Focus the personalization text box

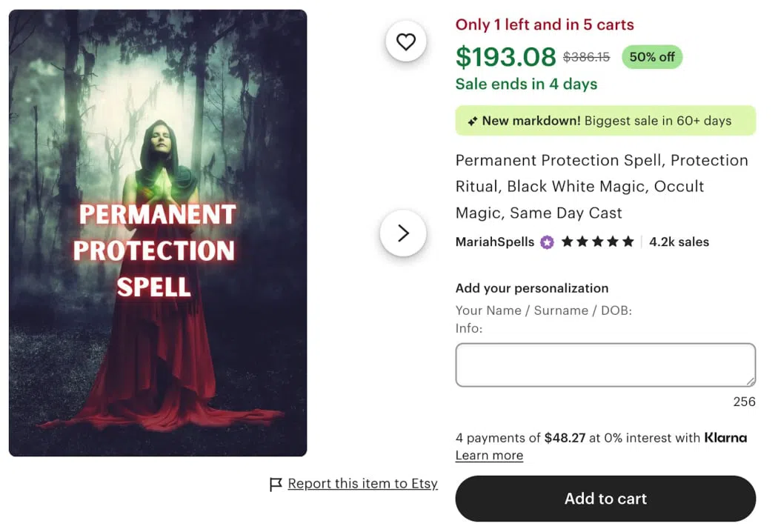tap(605, 365)
